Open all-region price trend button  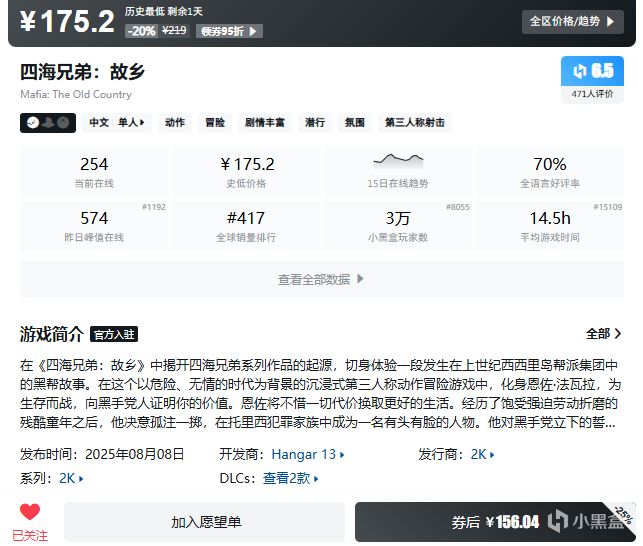click(x=572, y=21)
